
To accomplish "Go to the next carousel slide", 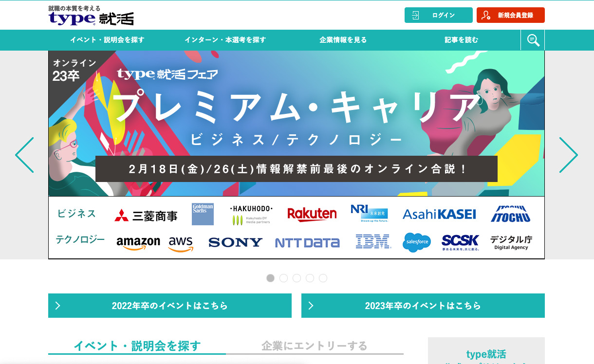I will click(568, 155).
